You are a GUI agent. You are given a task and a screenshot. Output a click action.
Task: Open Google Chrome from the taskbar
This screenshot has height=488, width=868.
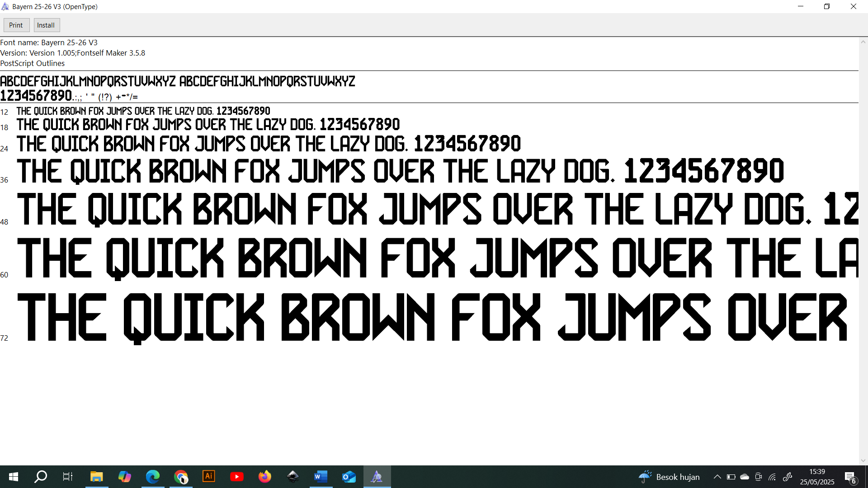click(x=181, y=477)
